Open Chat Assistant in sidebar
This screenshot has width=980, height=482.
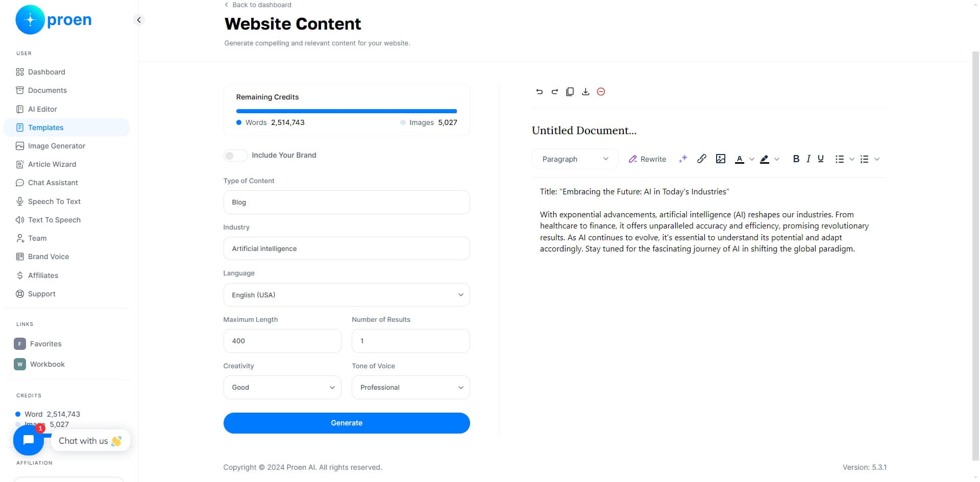point(66,183)
